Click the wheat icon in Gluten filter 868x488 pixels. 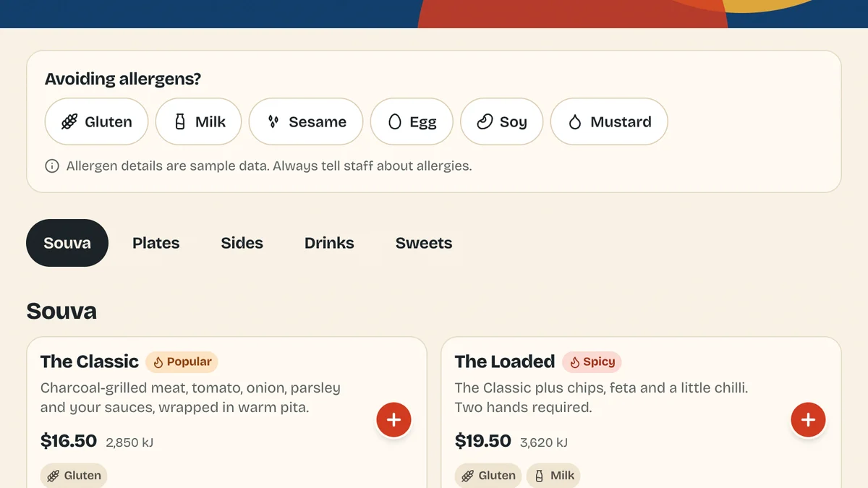point(69,122)
